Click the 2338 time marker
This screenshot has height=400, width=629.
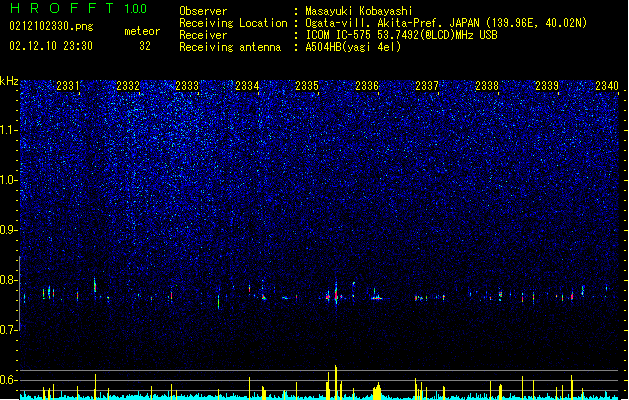click(x=487, y=85)
